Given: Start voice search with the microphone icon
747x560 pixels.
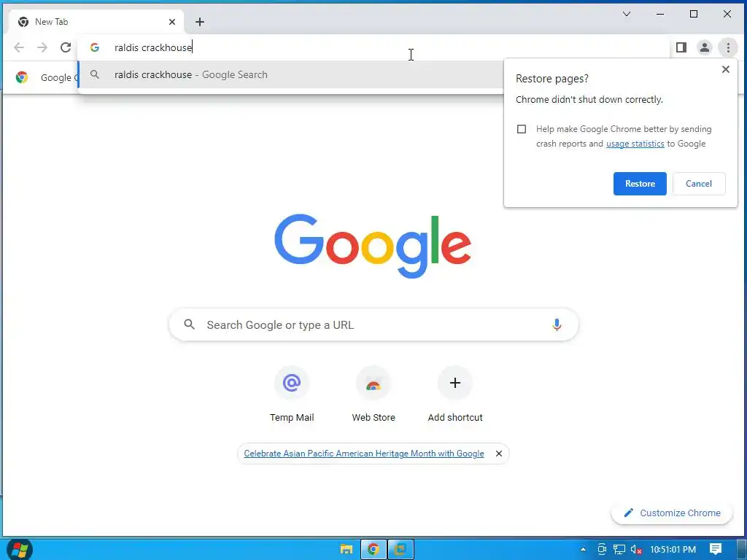Looking at the screenshot, I should click(x=557, y=324).
